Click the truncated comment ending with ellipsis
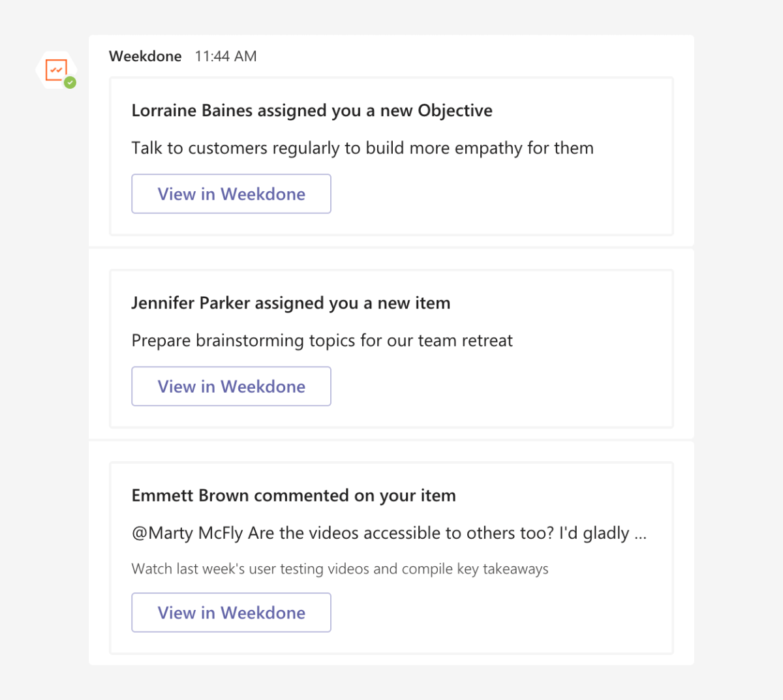The width and height of the screenshot is (783, 700). coord(389,532)
